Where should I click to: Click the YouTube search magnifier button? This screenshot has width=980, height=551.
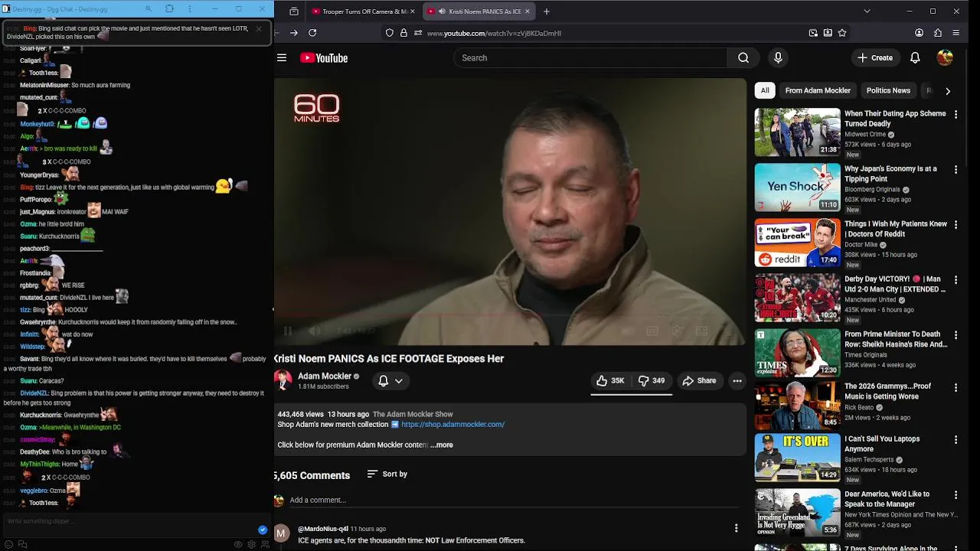click(743, 58)
